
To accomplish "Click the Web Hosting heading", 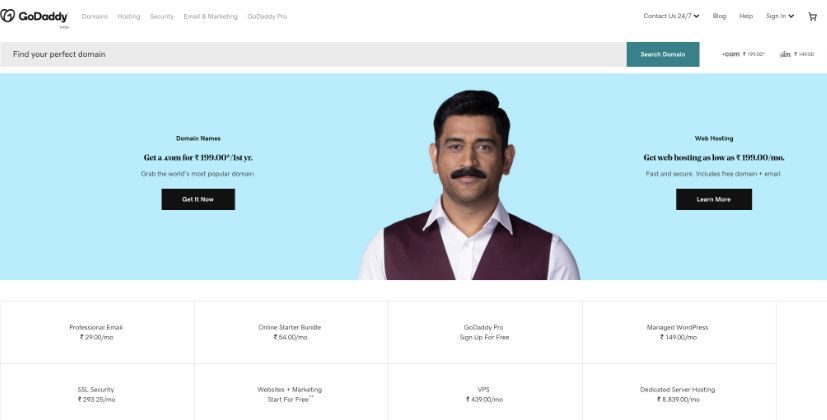I will (714, 139).
